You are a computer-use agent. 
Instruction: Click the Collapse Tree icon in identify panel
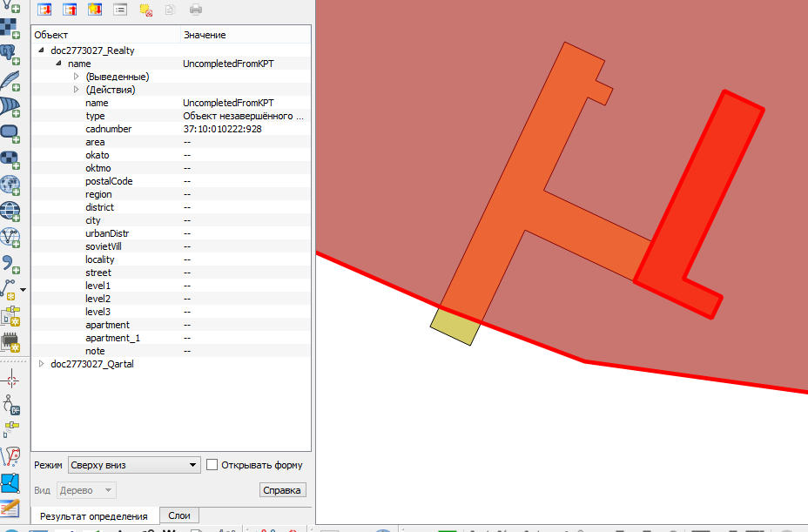click(69, 10)
